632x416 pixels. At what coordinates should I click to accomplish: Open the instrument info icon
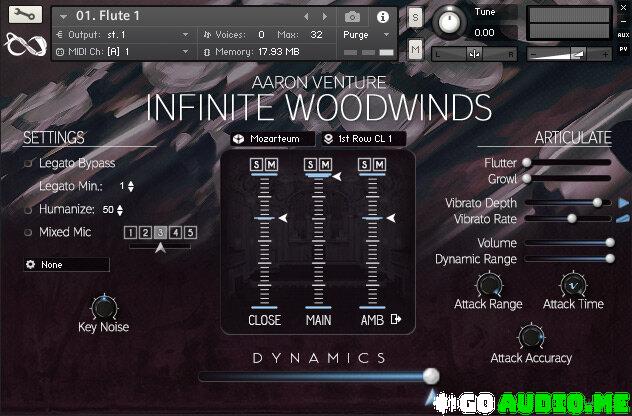tap(382, 17)
